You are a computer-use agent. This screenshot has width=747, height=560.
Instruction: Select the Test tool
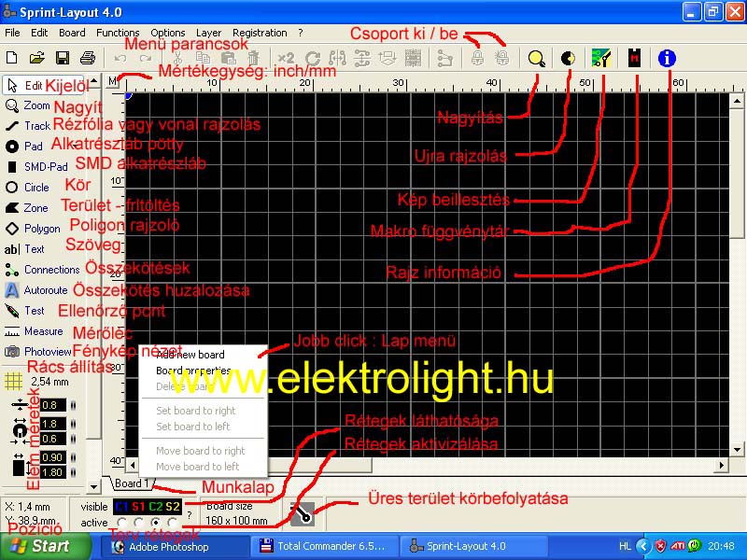click(x=24, y=311)
